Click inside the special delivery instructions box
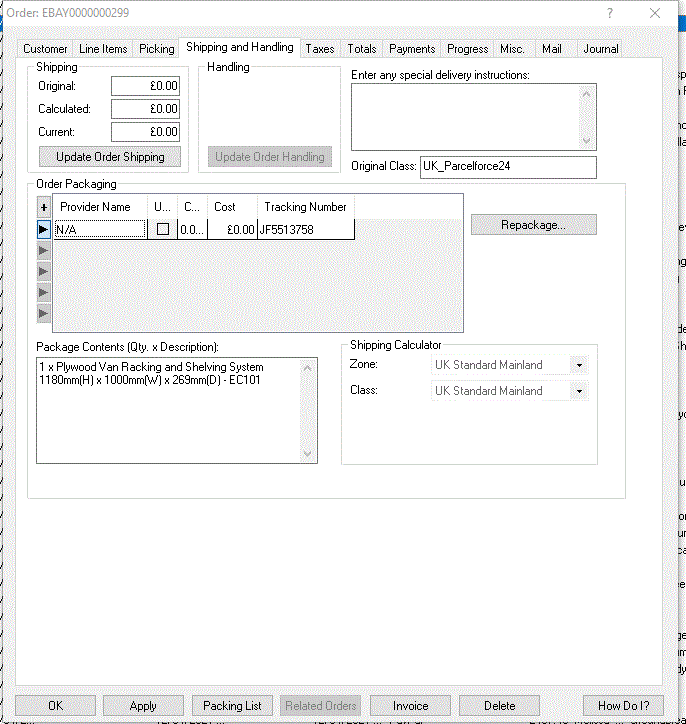The width and height of the screenshot is (686, 724). click(x=465, y=116)
